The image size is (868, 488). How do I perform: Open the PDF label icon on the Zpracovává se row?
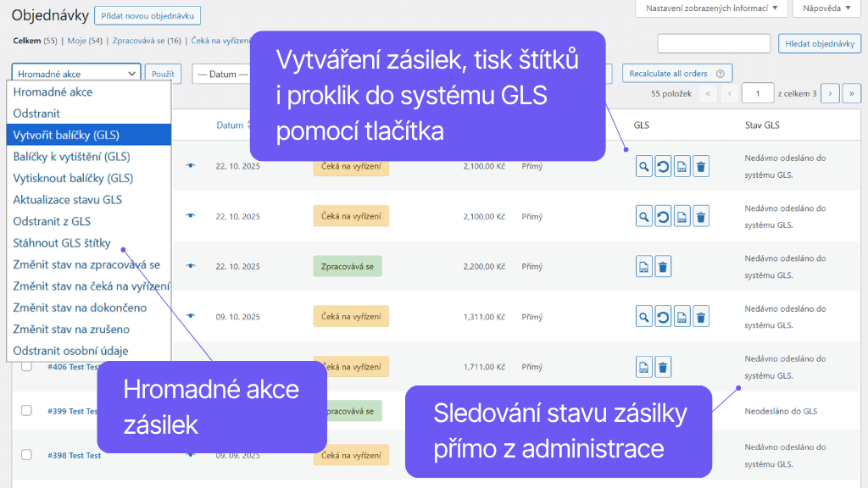[646, 266]
